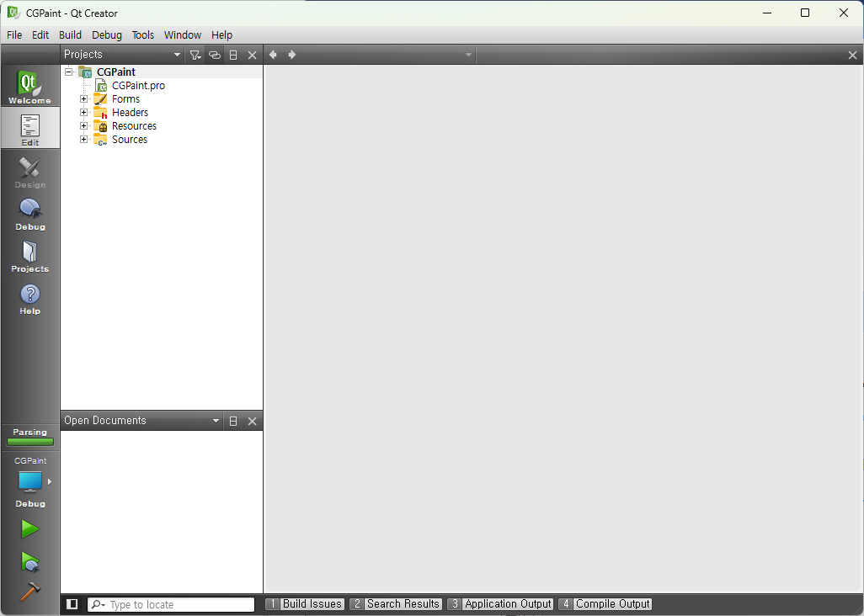This screenshot has height=616, width=864.
Task: Select the Headers folder label
Action: pos(130,112)
